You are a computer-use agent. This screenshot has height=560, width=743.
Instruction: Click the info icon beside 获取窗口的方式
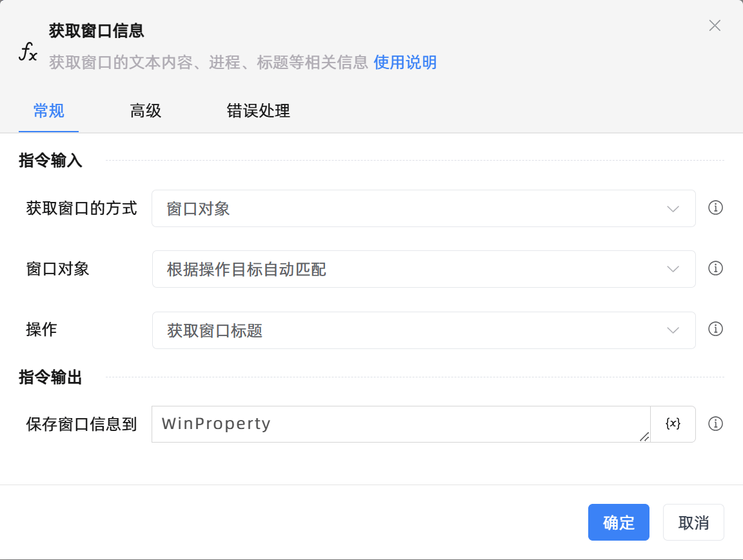coord(715,208)
